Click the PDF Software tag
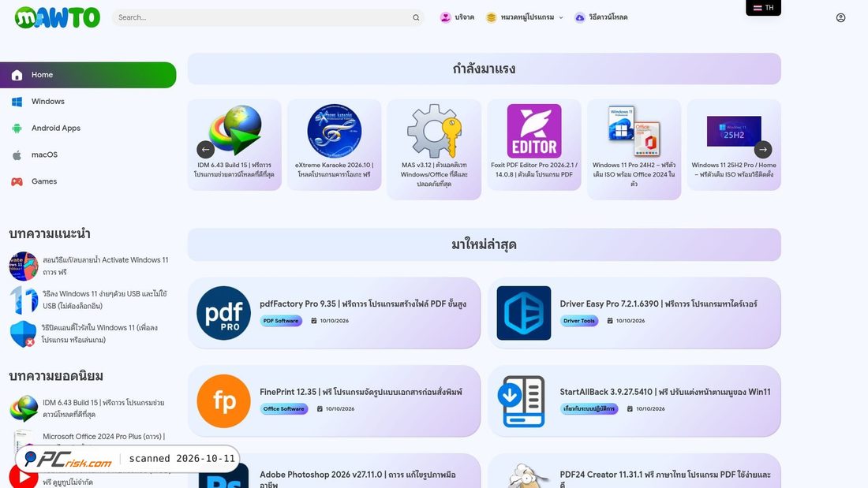The height and width of the screenshot is (488, 868). coord(281,321)
